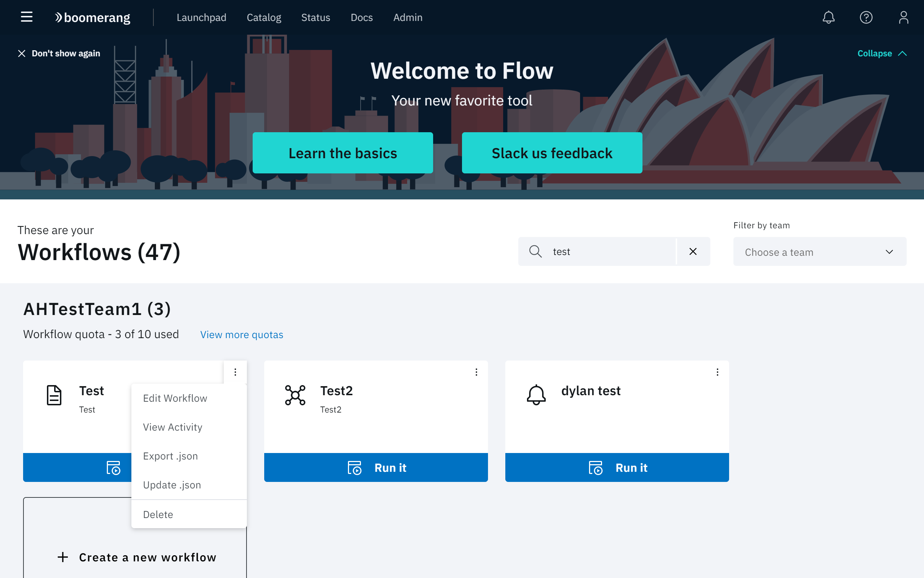Clear the search field with the X
The width and height of the screenshot is (924, 578).
point(693,251)
